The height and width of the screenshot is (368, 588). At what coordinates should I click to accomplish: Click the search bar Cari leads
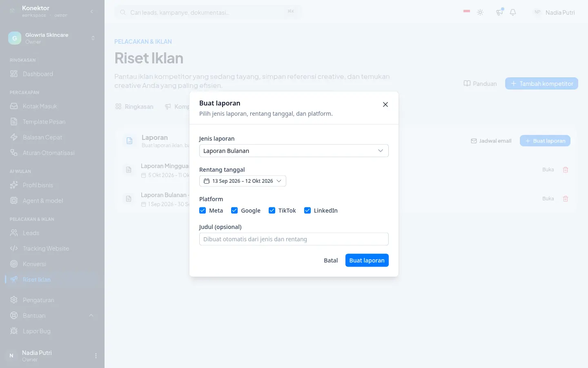[x=208, y=12]
